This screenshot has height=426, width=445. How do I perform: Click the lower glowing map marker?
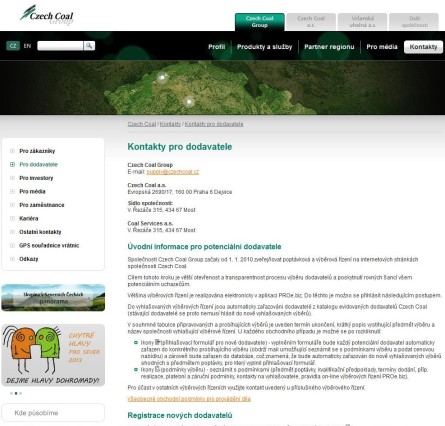click(189, 101)
